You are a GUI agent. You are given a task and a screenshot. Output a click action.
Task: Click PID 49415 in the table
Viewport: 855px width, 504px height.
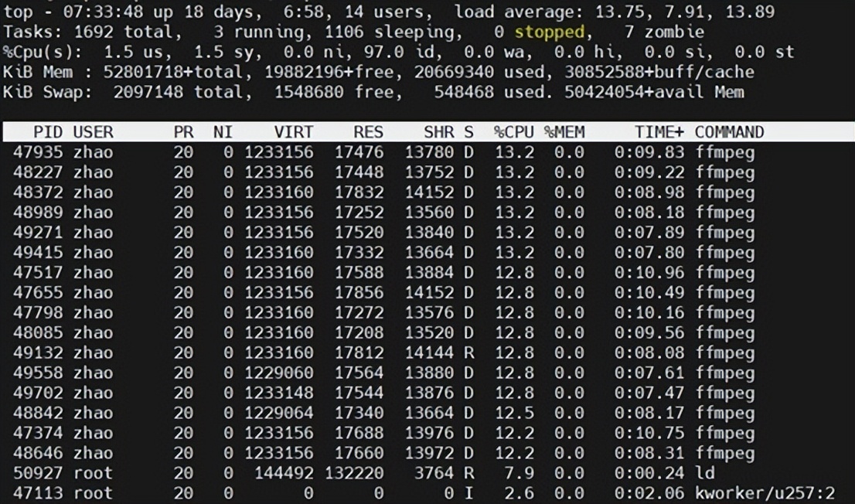[38, 253]
